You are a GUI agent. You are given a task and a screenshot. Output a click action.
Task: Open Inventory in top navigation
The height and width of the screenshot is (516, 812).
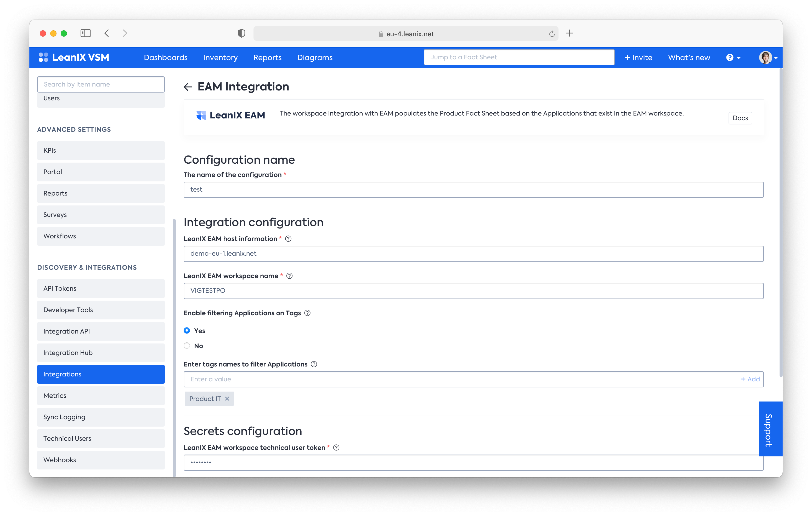coord(220,57)
